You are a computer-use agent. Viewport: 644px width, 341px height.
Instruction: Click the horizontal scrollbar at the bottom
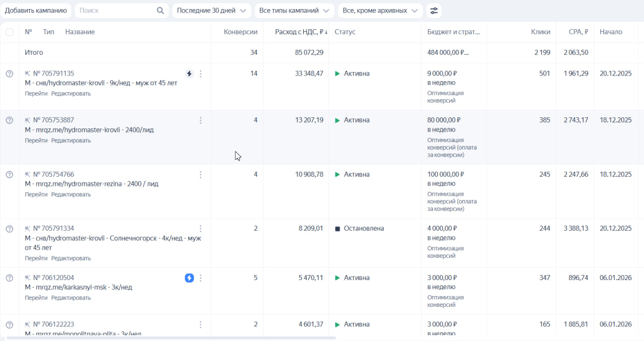(x=171, y=338)
